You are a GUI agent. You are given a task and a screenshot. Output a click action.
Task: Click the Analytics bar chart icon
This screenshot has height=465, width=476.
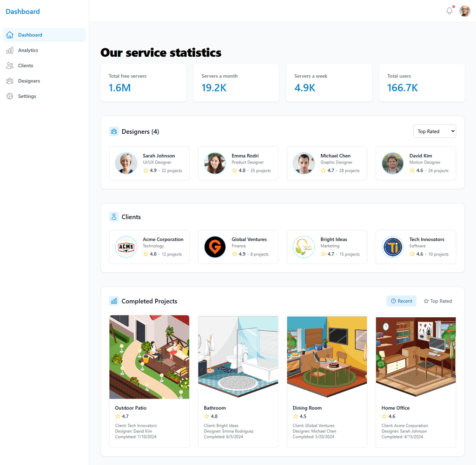pyautogui.click(x=10, y=50)
